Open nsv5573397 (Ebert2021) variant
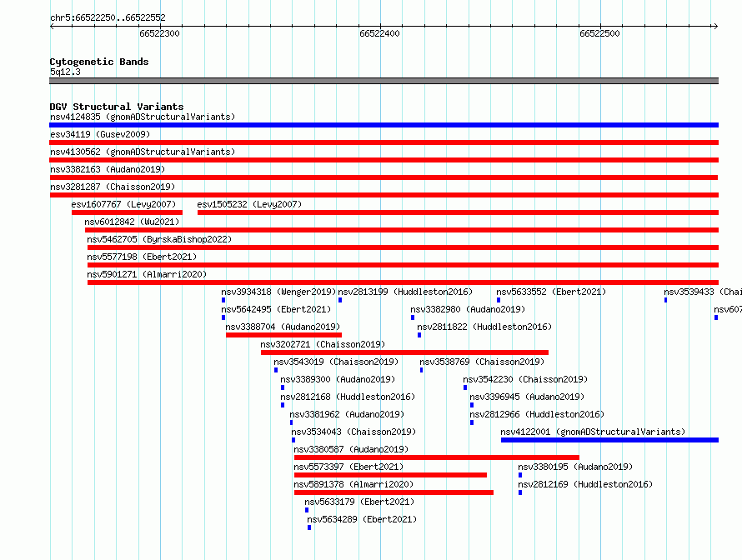This screenshot has width=742, height=560. tap(348, 467)
